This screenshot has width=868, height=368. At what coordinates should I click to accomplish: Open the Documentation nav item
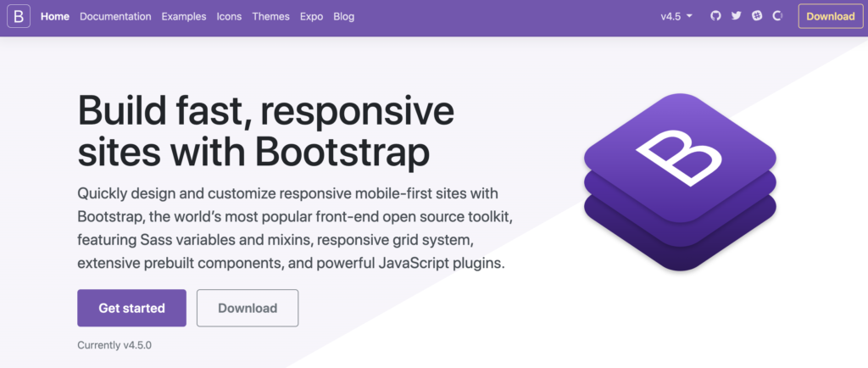click(115, 17)
